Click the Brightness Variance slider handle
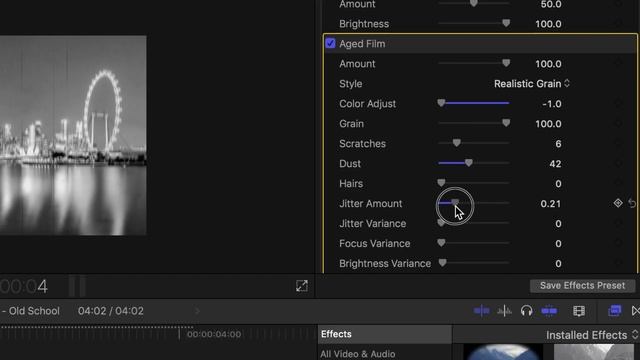Image resolution: width=640 pixels, height=360 pixels. pos(442,262)
